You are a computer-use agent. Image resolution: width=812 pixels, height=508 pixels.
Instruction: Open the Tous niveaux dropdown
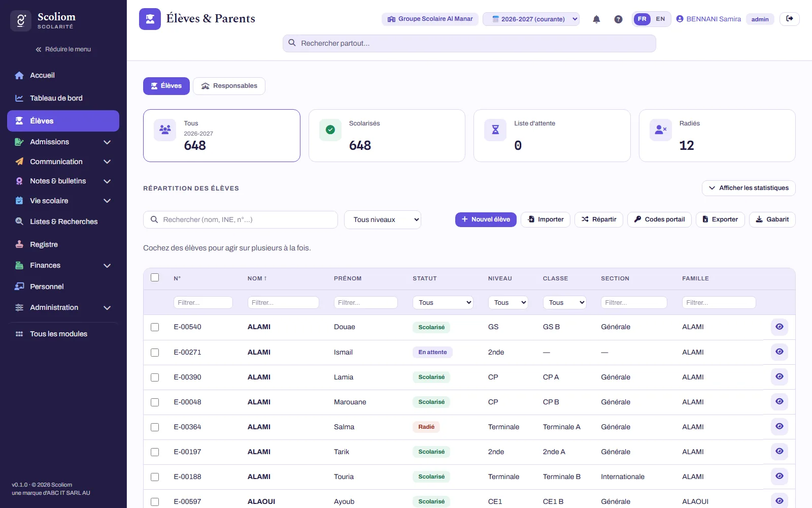[383, 220]
